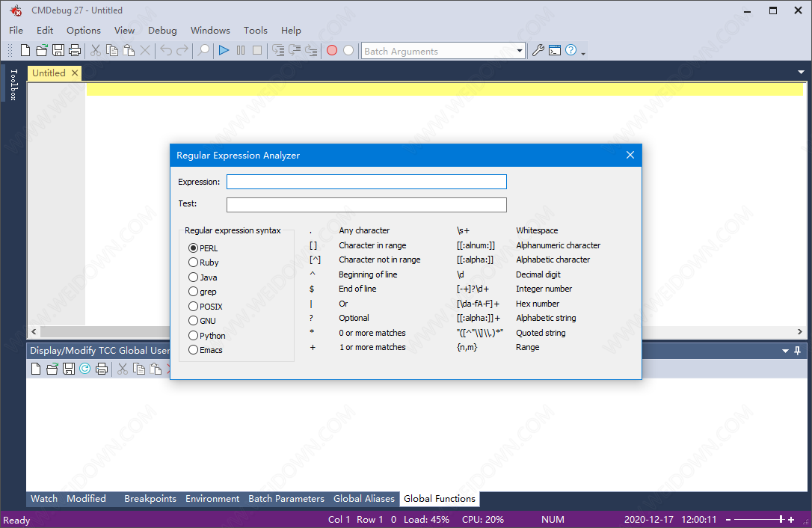Cut selection with main toolbar scissors
The image size is (812, 528).
(95, 50)
